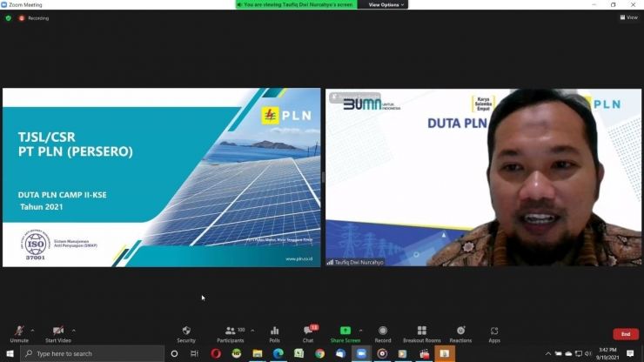This screenshot has height=362, width=644.
Task: Open Cortana circle icon on taskbar
Action: point(174,353)
